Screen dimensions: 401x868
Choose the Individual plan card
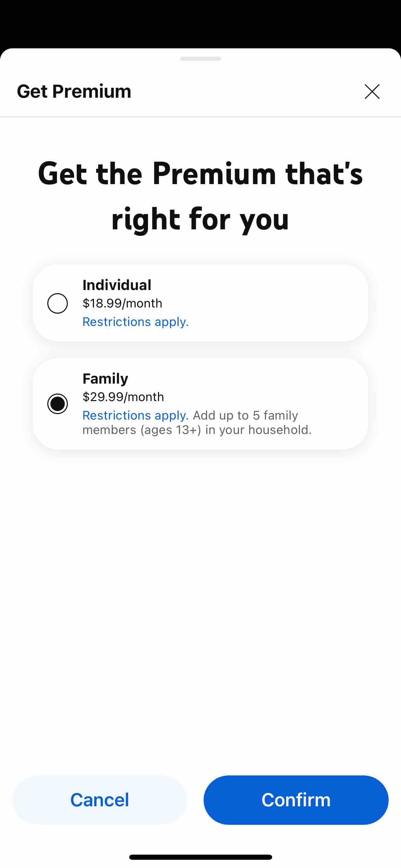[200, 303]
